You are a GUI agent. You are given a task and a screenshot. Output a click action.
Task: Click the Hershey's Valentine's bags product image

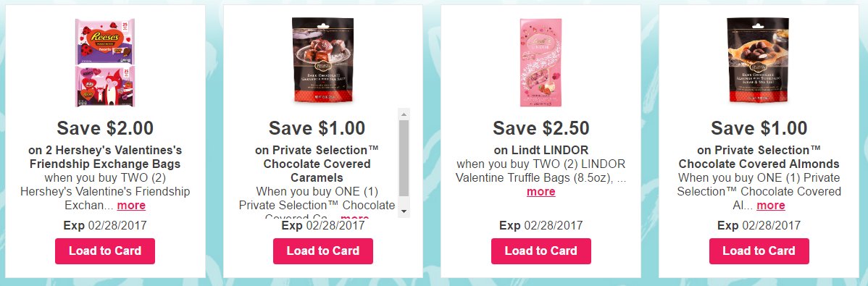pyautogui.click(x=105, y=62)
